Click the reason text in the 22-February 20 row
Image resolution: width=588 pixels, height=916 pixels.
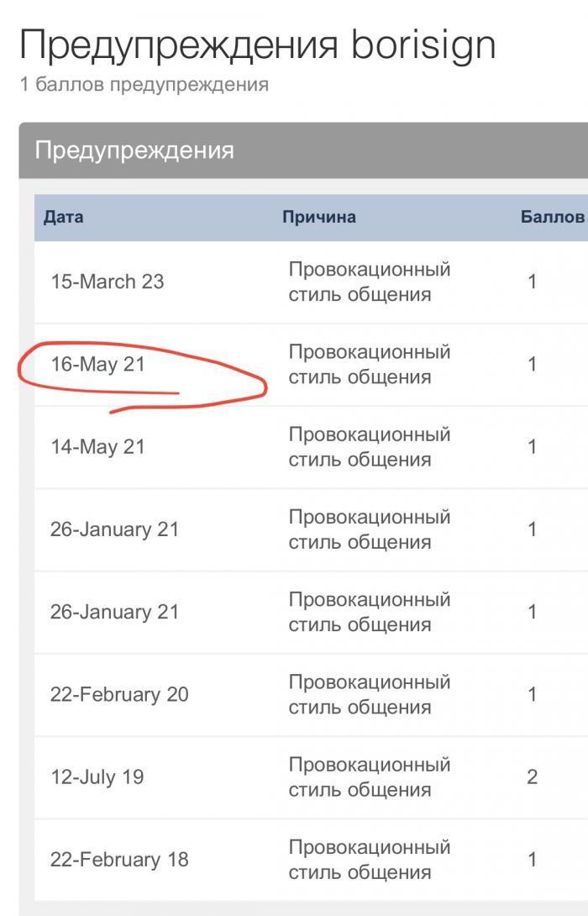(370, 695)
